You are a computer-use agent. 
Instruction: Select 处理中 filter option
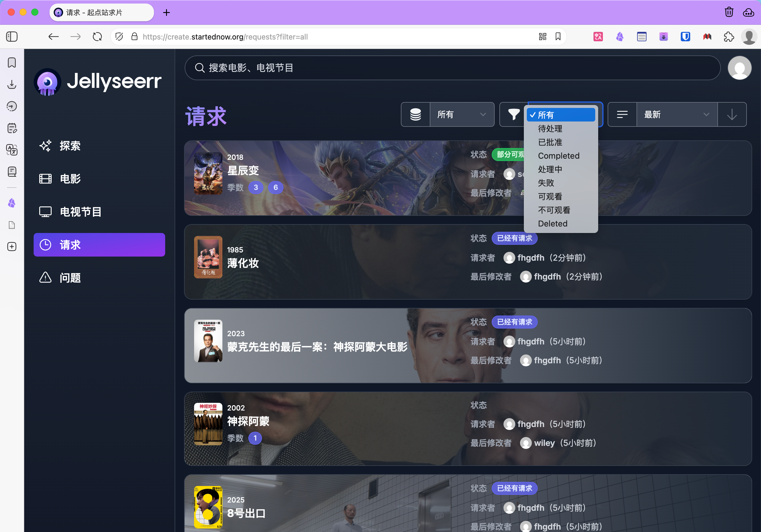[560, 169]
